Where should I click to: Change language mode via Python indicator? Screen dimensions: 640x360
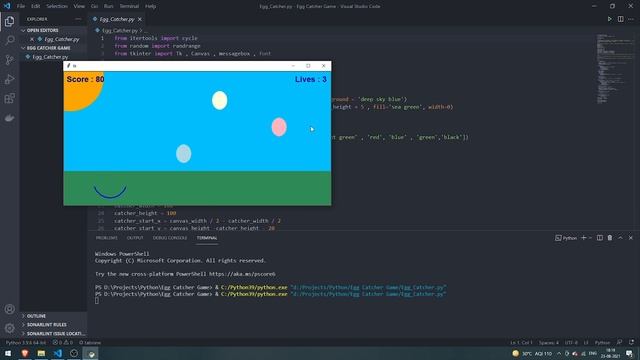tap(602, 343)
